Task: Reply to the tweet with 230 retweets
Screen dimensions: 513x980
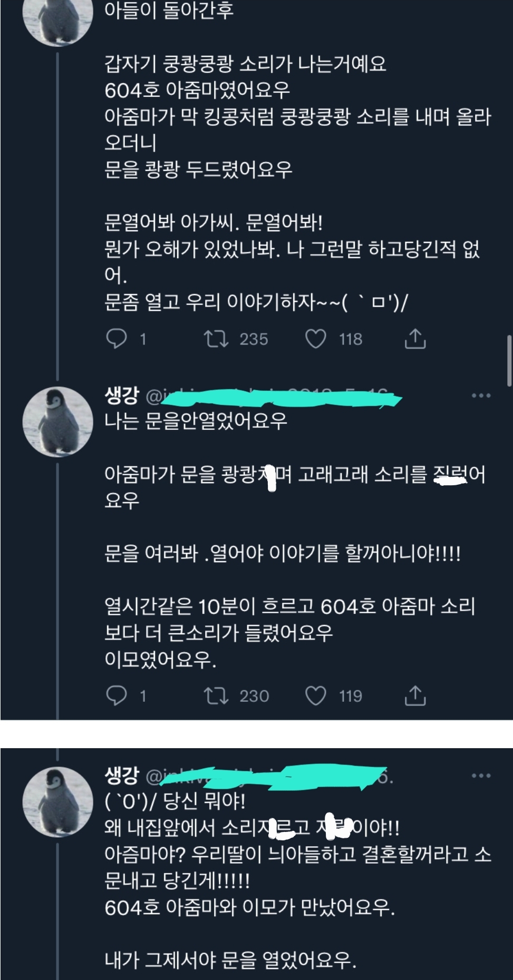Action: tap(117, 695)
